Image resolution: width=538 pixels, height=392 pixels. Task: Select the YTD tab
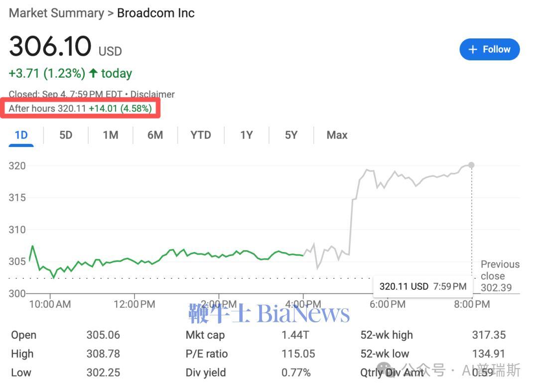200,135
